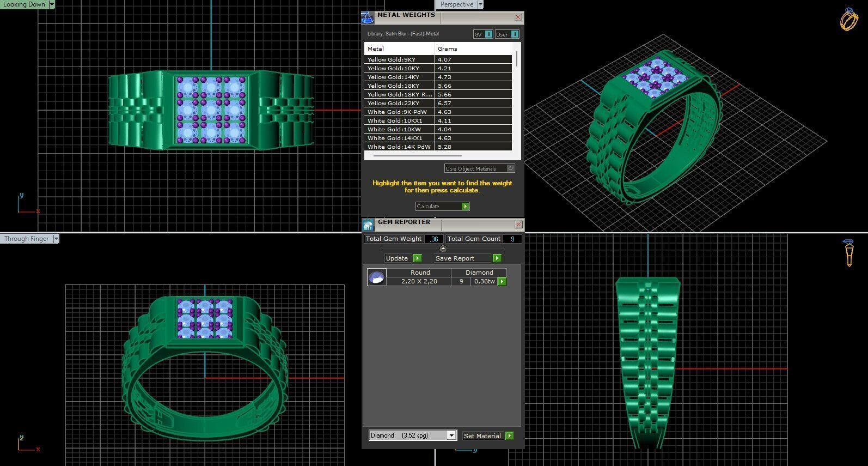Click the Update button
The image size is (868, 466).
404,258
